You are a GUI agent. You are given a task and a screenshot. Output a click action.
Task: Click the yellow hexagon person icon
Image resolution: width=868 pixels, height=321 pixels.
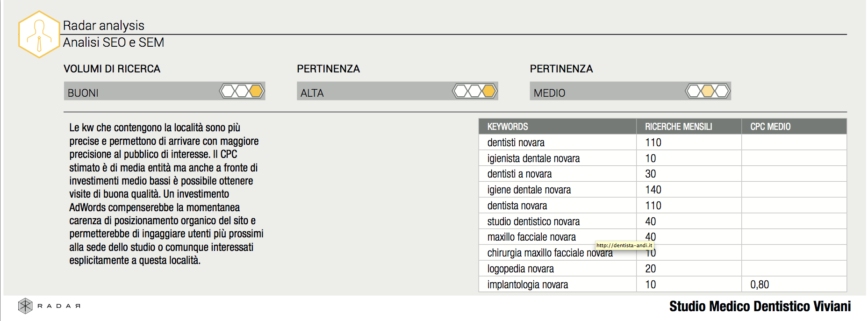[x=39, y=35]
